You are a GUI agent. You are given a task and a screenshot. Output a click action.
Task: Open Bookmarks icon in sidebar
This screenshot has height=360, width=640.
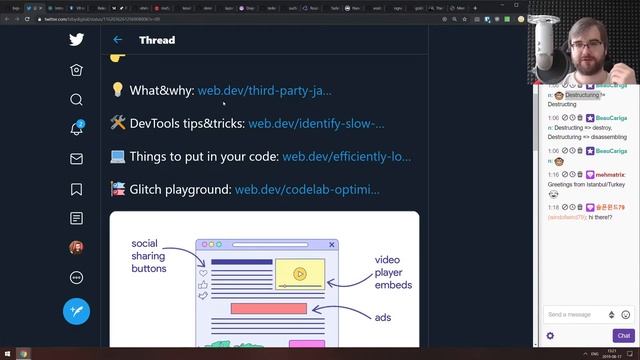[x=76, y=189]
